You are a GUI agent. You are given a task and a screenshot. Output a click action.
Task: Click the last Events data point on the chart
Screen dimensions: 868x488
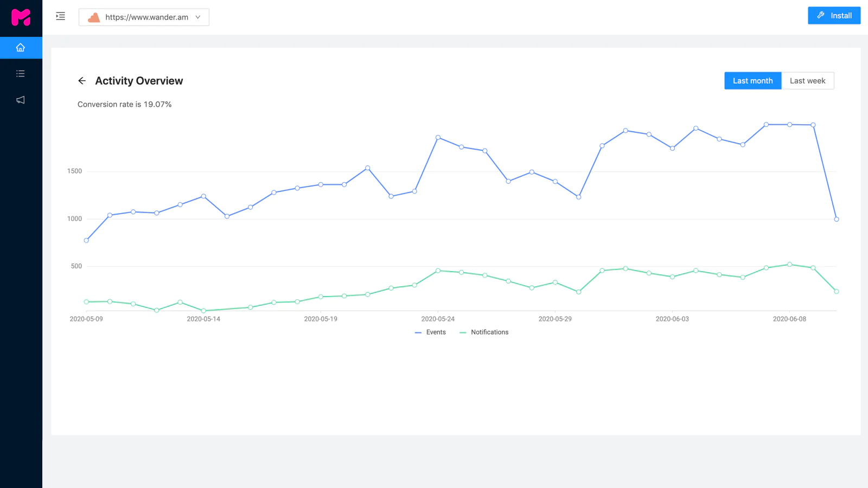[x=836, y=220]
